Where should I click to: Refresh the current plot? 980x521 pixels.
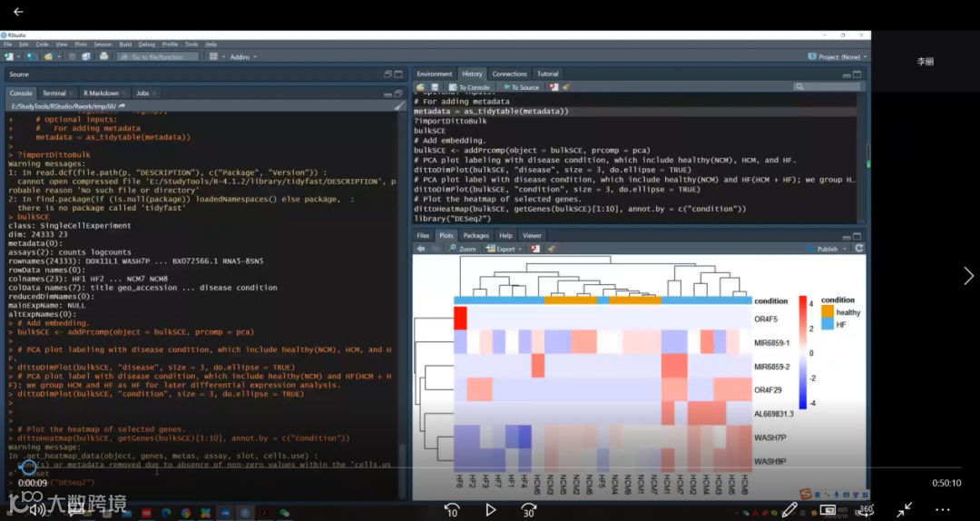click(x=859, y=249)
